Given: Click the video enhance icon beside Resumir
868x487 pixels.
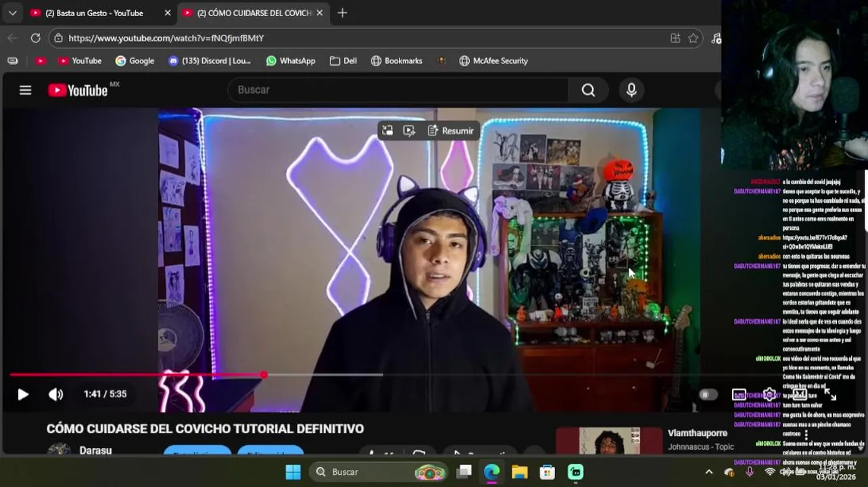Looking at the screenshot, I should pyautogui.click(x=409, y=131).
